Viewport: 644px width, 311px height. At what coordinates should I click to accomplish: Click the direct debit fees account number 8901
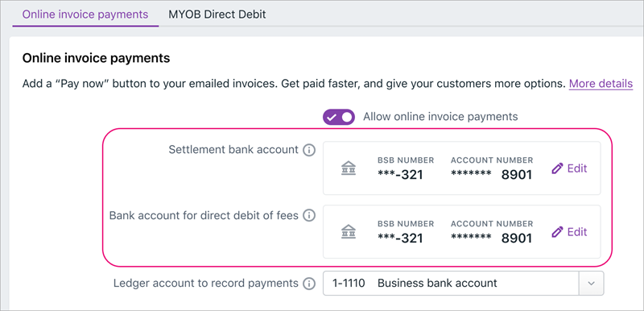pyautogui.click(x=491, y=238)
